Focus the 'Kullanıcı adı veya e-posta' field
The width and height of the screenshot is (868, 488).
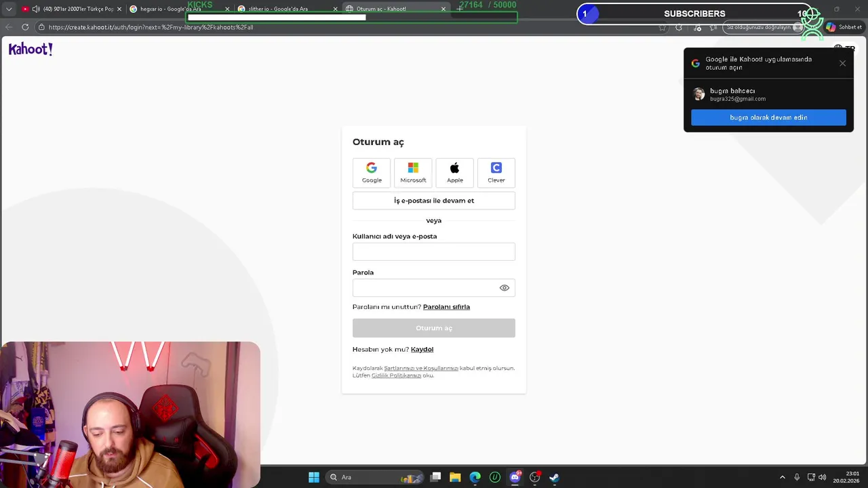click(434, 251)
